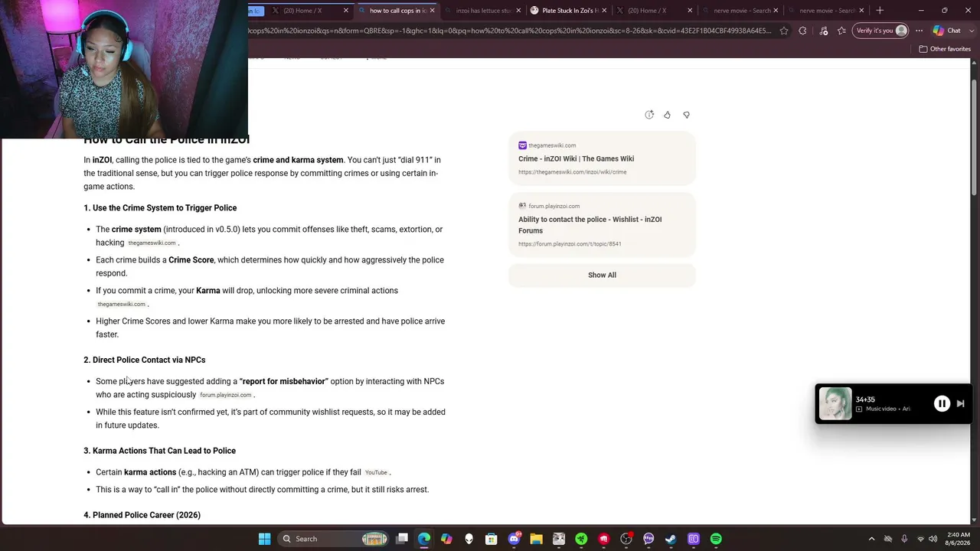Open the purple speech-bubble app on the taskbar
The height and width of the screenshot is (551, 980).
(x=648, y=539)
